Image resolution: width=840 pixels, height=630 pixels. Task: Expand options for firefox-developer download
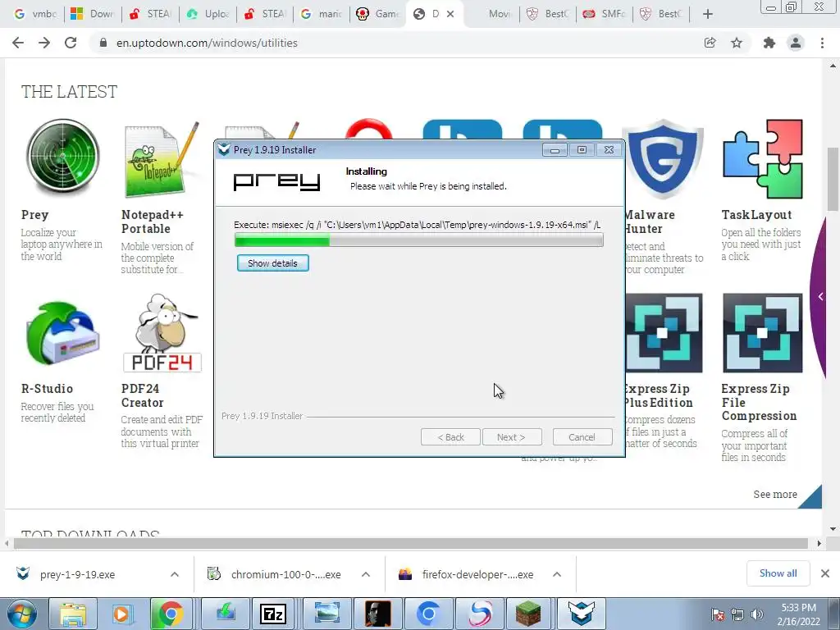click(557, 574)
